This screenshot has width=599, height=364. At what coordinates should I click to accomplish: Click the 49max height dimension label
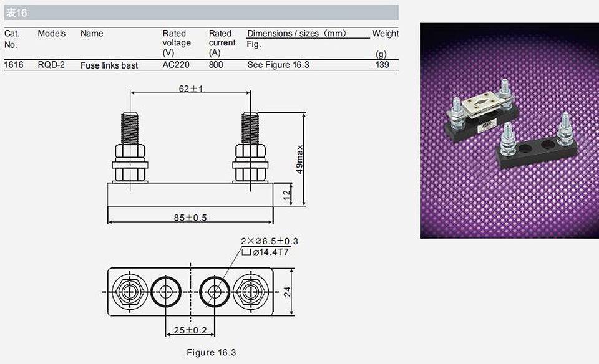click(299, 159)
